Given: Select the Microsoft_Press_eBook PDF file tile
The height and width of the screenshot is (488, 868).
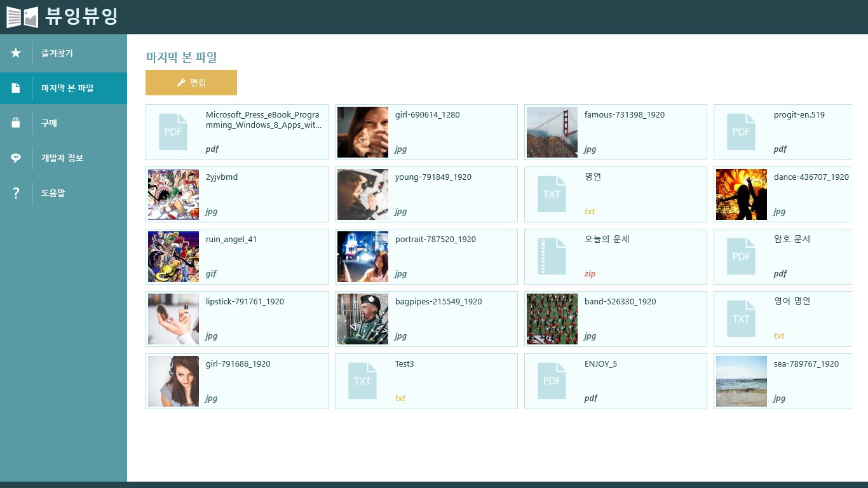Looking at the screenshot, I should tap(236, 132).
